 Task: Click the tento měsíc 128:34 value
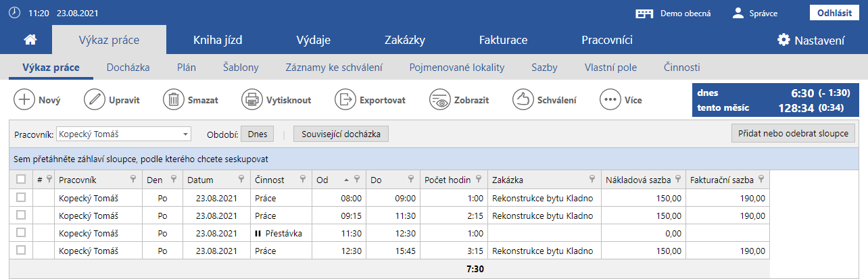(x=796, y=107)
